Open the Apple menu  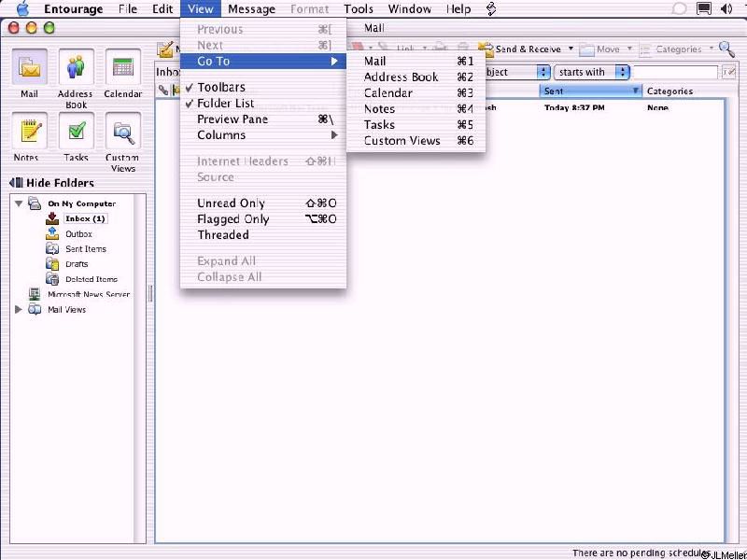pos(22,8)
